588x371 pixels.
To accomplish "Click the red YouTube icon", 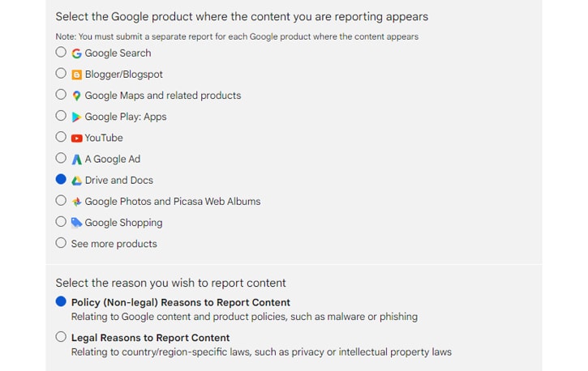I will 76,139.
